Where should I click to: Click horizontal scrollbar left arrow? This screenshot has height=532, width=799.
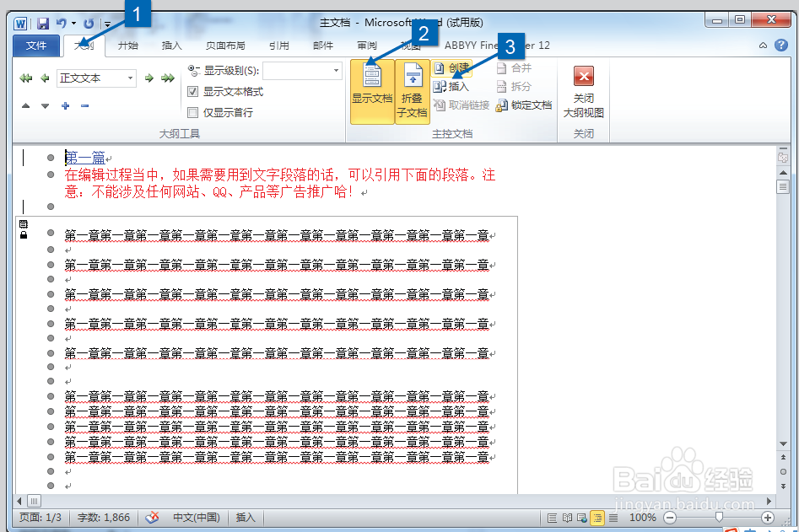tap(19, 501)
